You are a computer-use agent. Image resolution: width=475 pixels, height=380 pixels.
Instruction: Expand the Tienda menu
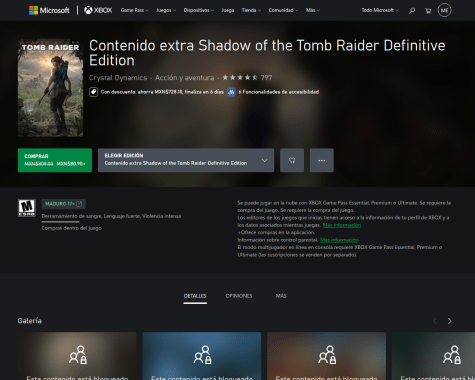(x=251, y=10)
